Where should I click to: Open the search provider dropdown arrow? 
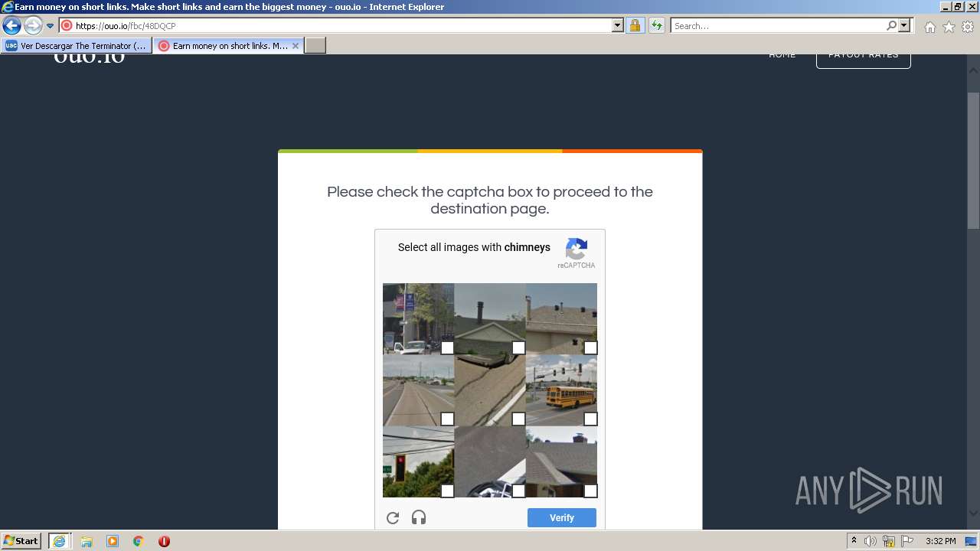click(x=904, y=25)
